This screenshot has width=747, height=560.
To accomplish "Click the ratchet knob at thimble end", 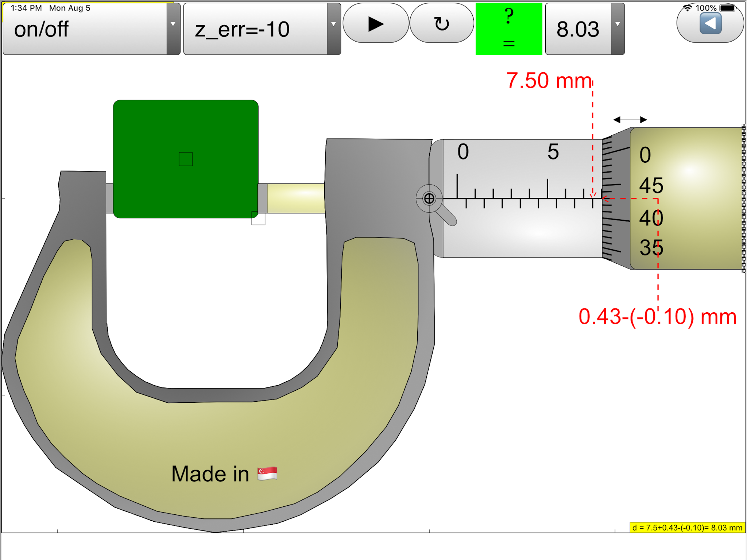I will [743, 199].
